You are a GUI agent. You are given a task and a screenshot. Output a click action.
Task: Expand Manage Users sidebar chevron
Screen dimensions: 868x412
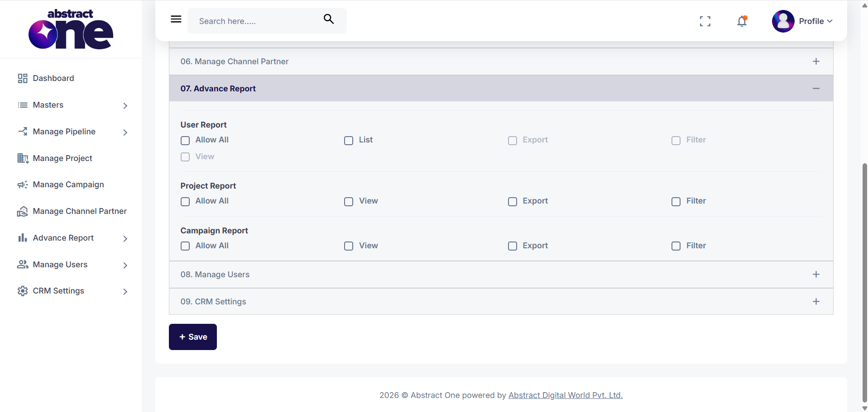pos(125,265)
